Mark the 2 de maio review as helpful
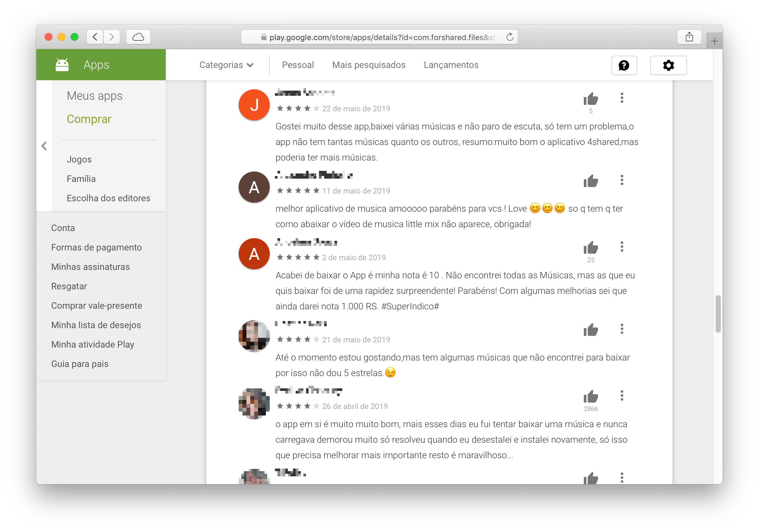Image resolution: width=759 pixels, height=532 pixels. point(590,248)
